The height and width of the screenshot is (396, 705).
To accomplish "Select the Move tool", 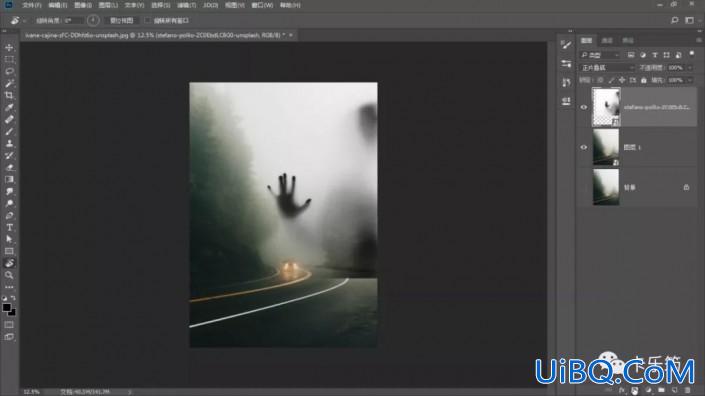I will point(9,48).
